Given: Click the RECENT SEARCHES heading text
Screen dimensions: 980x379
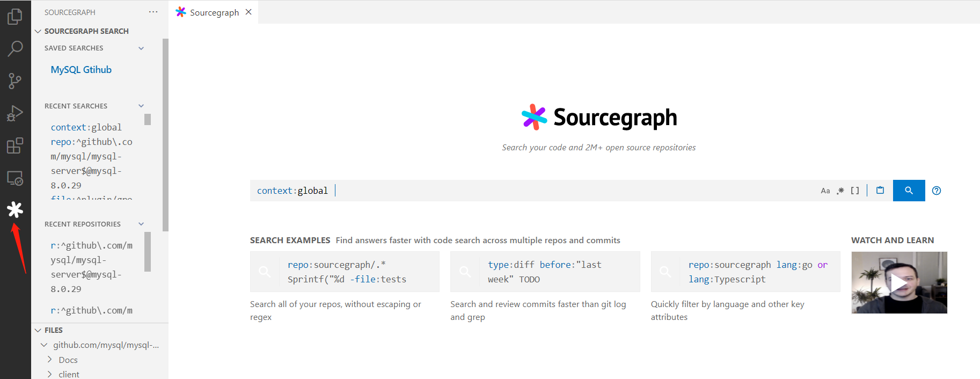Looking at the screenshot, I should click(76, 106).
